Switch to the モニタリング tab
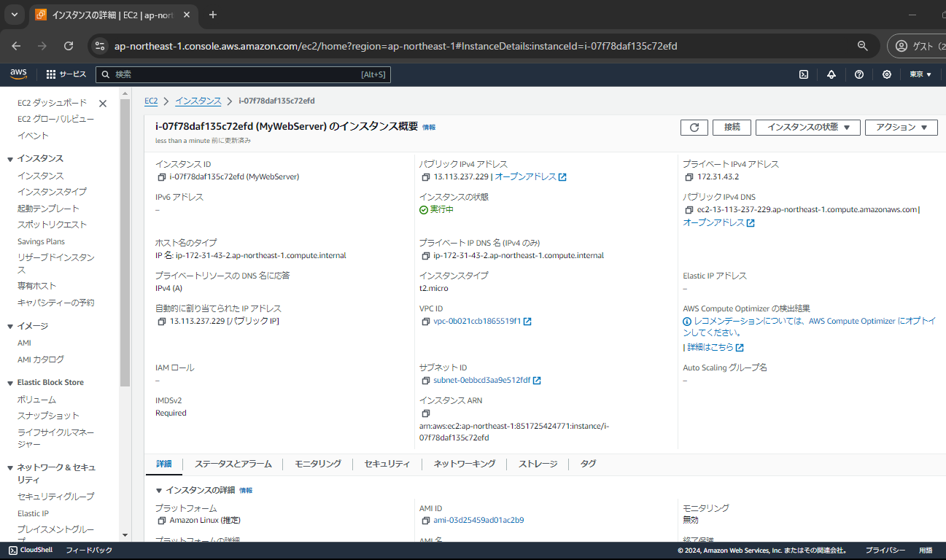 318,464
